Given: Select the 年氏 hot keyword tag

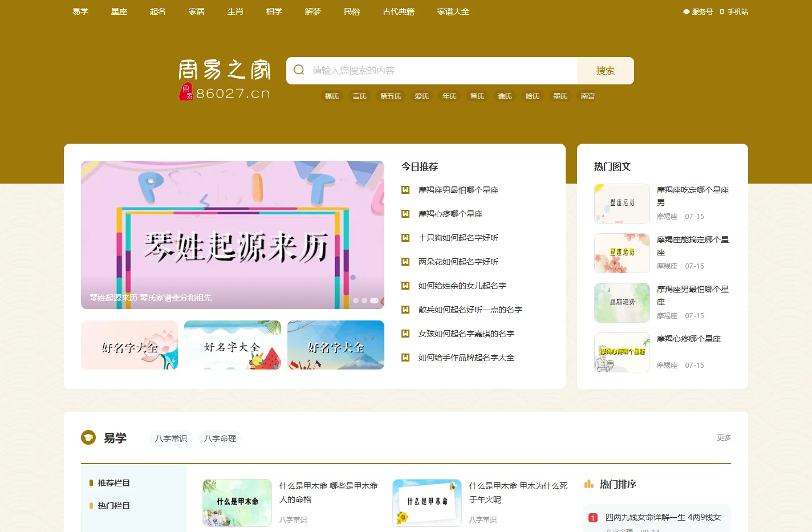Looking at the screenshot, I should (x=449, y=96).
